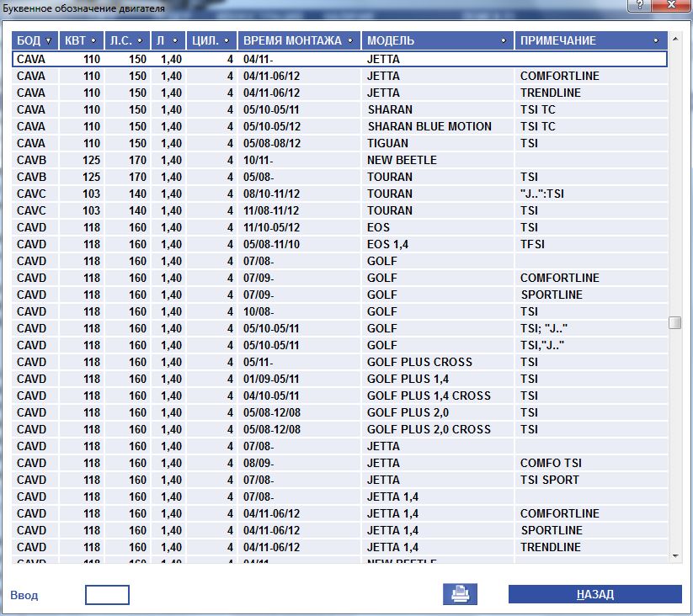The height and width of the screenshot is (616, 693).
Task: Select the GOLF SPORTLINE row
Action: [x=339, y=295]
